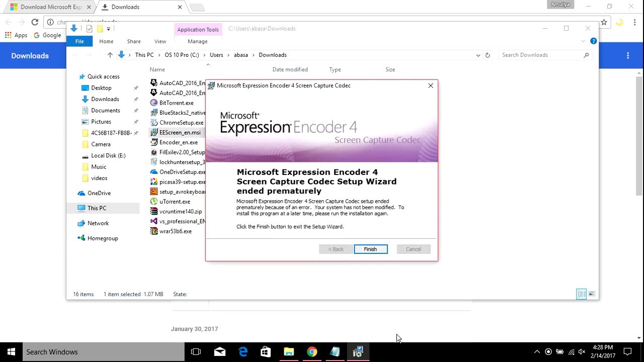Screen dimensions: 644x362
Task: Sort files by Name column
Action: pyautogui.click(x=157, y=69)
